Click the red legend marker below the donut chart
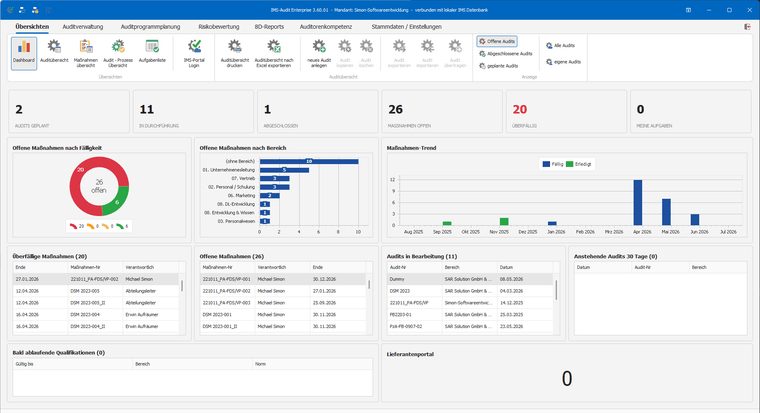Image resolution: width=760 pixels, height=413 pixels. pyautogui.click(x=73, y=226)
